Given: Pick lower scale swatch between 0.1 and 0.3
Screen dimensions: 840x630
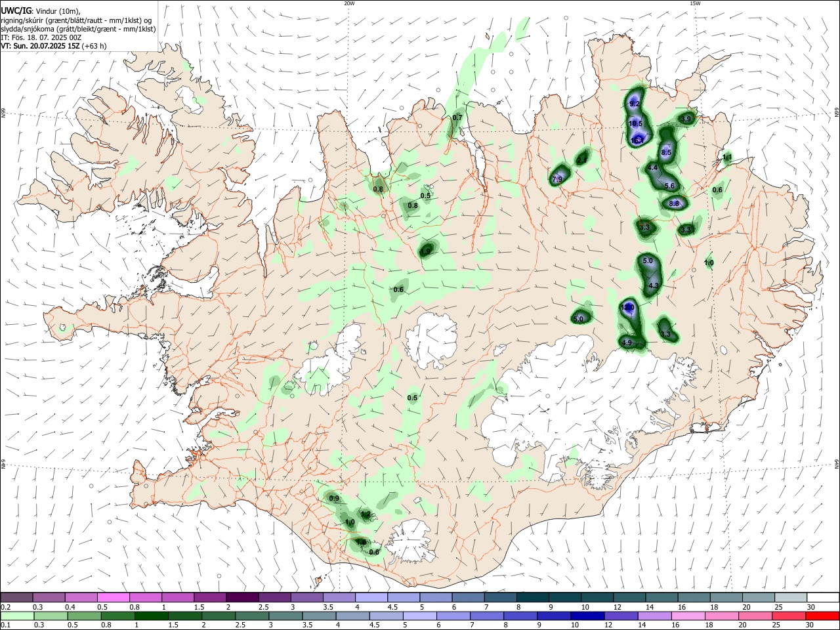Looking at the screenshot, I should (17, 616).
